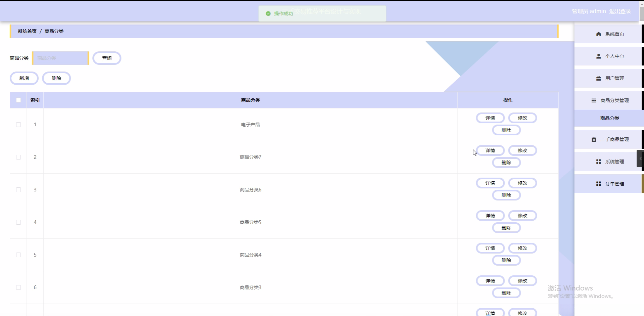Click 修改 for 商品分类6
Viewport: 644px width, 316px height.
pos(522,183)
